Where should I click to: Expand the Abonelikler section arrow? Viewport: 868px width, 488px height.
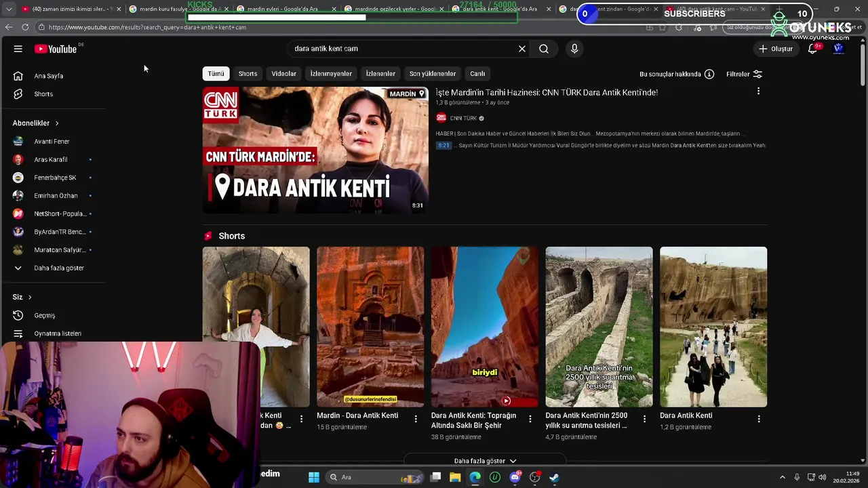click(x=57, y=123)
